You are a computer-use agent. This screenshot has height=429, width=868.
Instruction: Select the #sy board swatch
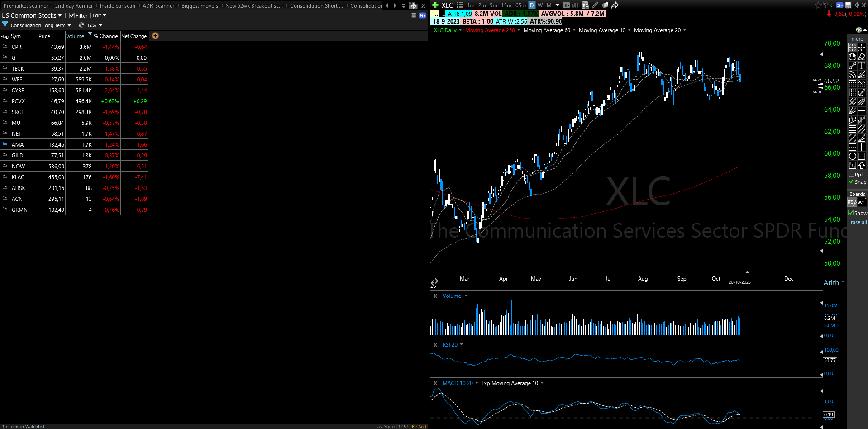tap(852, 202)
